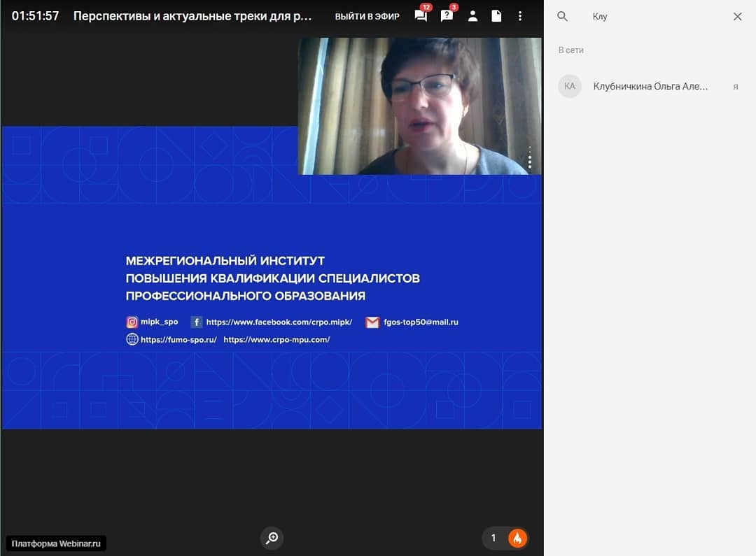
Task: Open the webinar more options menu
Action: coord(519,16)
